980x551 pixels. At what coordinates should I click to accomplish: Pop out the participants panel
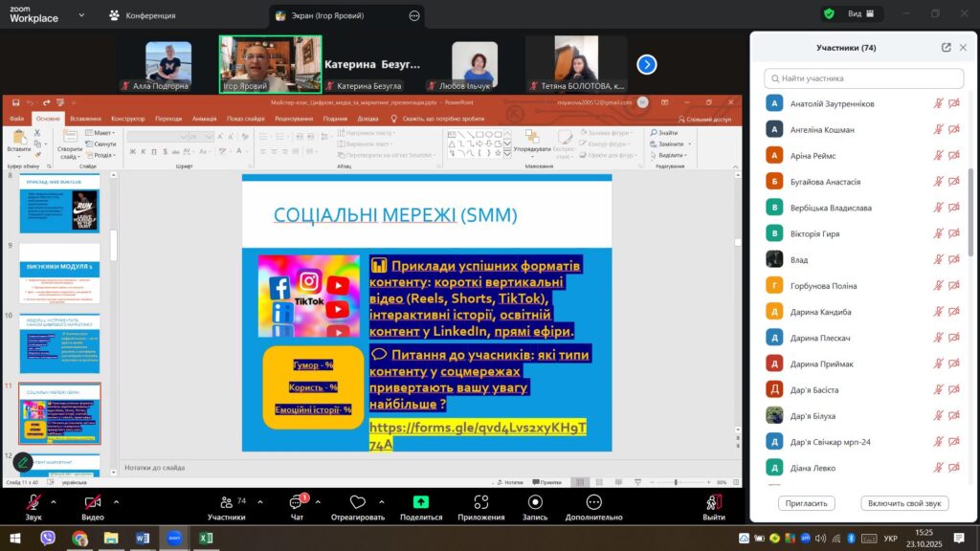[x=947, y=48]
